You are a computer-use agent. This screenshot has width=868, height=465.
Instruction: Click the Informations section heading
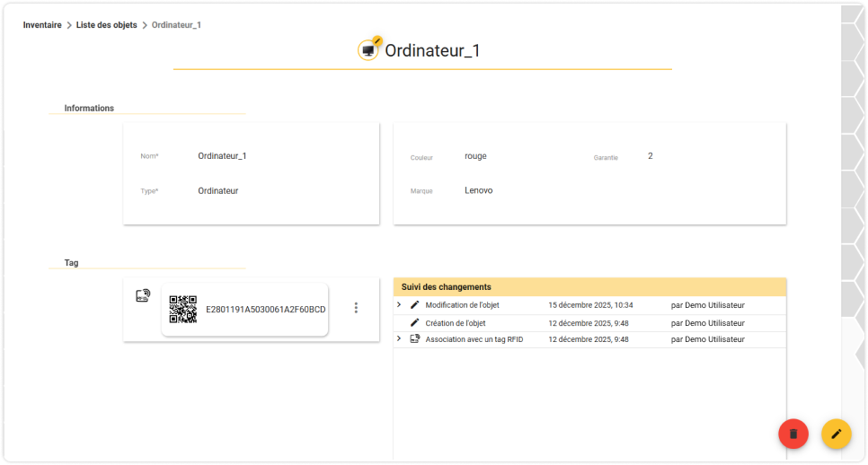[89, 109]
